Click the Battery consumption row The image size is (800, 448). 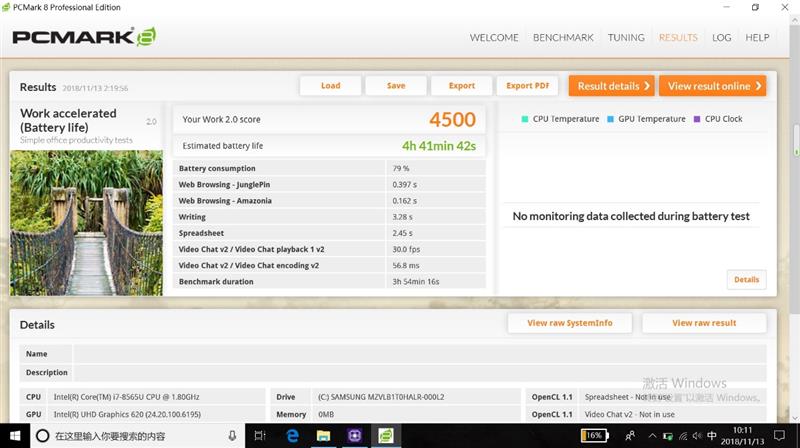pos(330,168)
